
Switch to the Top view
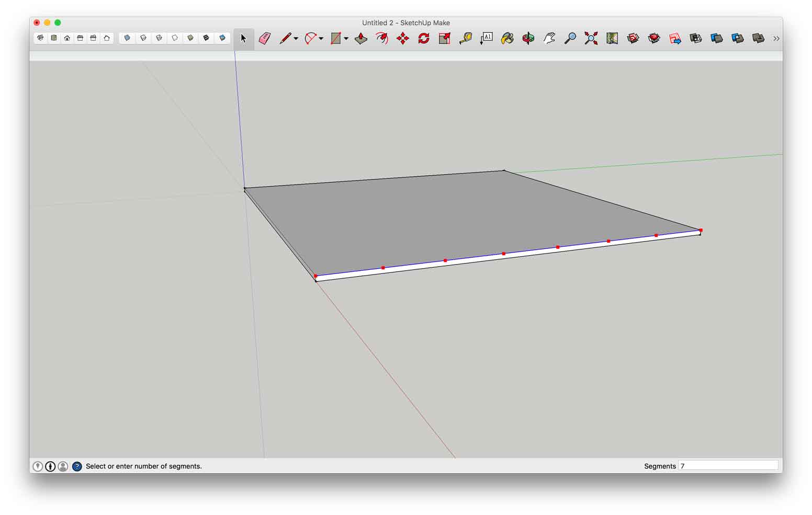point(54,38)
